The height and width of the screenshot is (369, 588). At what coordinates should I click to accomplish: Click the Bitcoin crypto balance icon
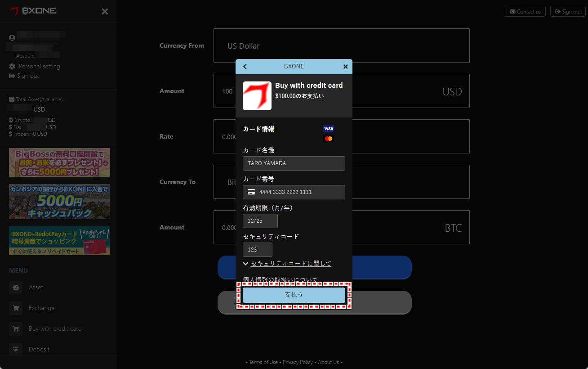point(11,120)
